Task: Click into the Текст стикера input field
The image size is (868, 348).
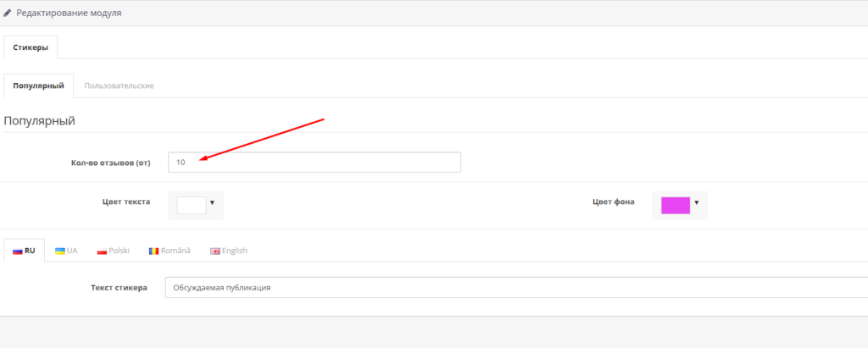Action: pos(509,288)
